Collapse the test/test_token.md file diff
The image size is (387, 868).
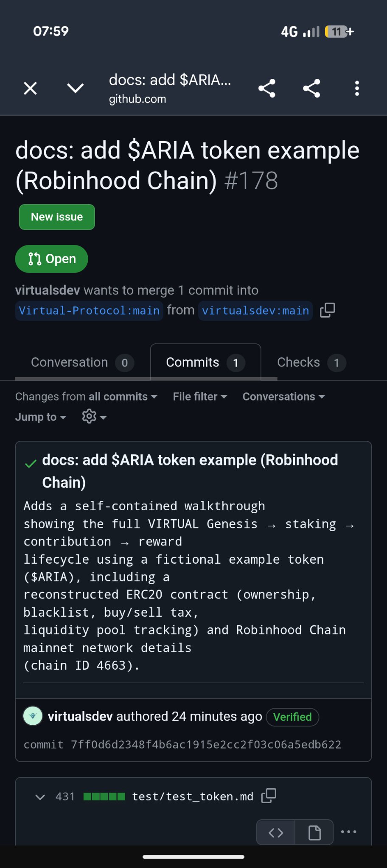point(40,797)
